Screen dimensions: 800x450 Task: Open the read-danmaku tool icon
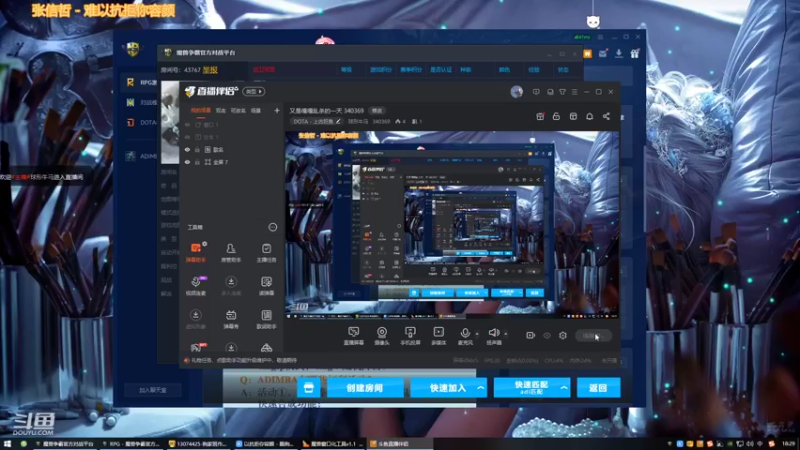(x=266, y=286)
